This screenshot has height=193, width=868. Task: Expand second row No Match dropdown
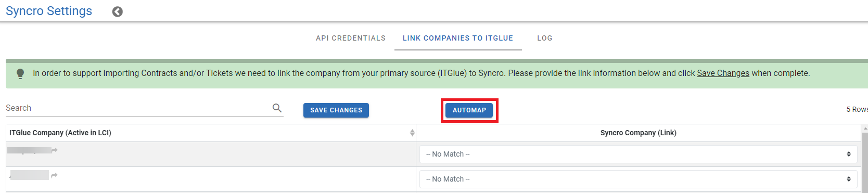click(639, 179)
